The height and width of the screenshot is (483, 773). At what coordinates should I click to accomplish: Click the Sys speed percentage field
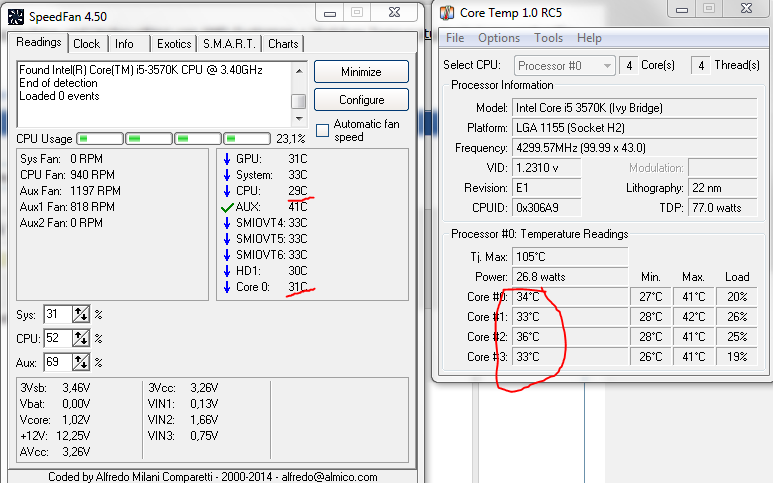coord(58,314)
